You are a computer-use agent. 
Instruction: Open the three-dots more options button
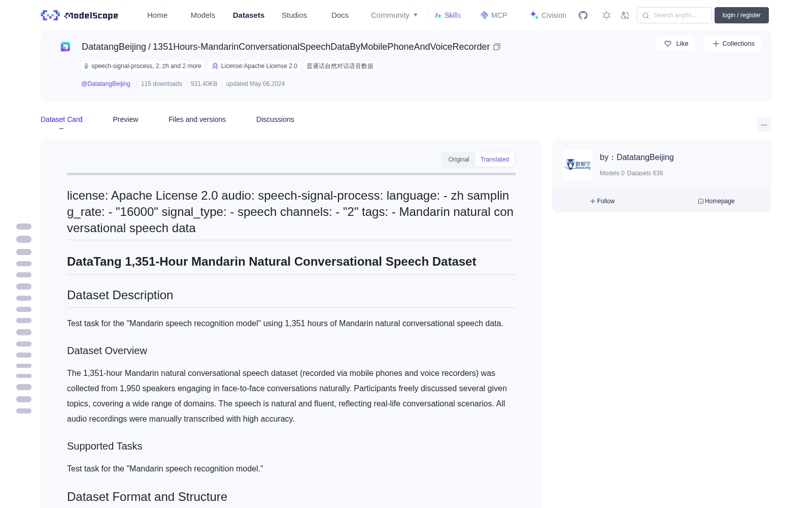pos(764,124)
